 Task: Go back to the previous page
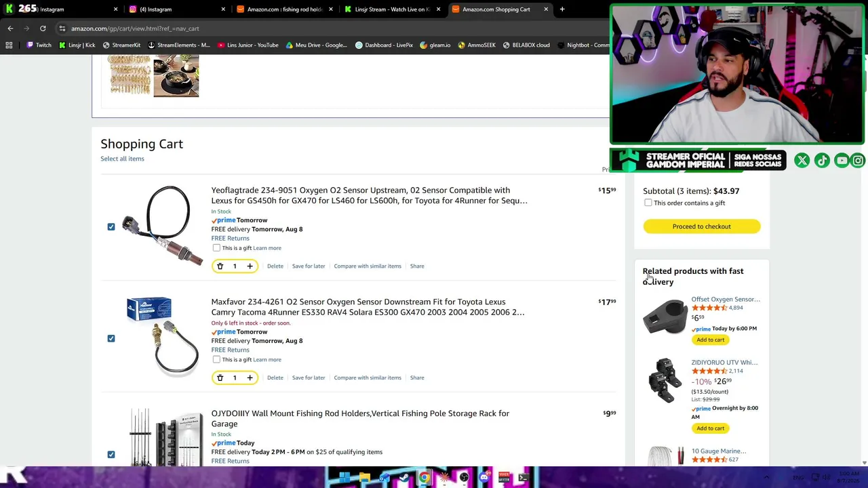[10, 28]
